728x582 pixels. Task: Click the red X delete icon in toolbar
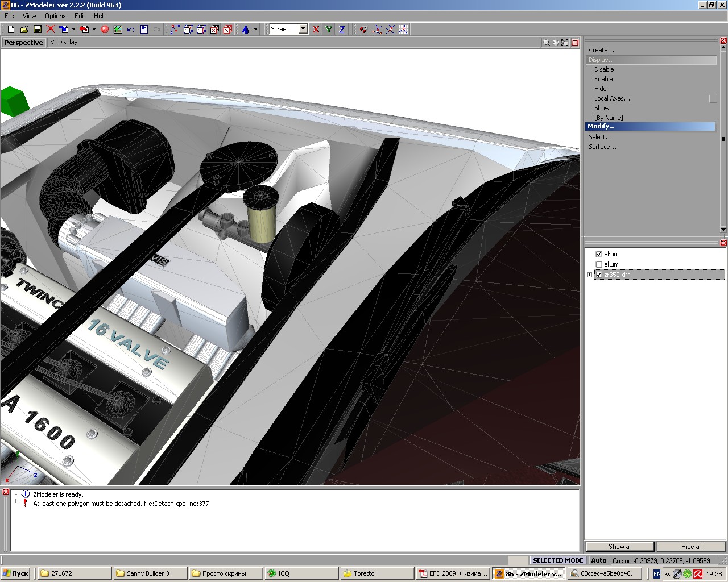[x=51, y=29]
